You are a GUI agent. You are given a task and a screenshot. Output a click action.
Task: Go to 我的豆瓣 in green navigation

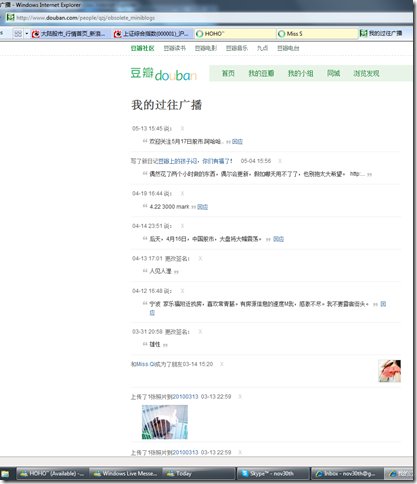click(261, 73)
